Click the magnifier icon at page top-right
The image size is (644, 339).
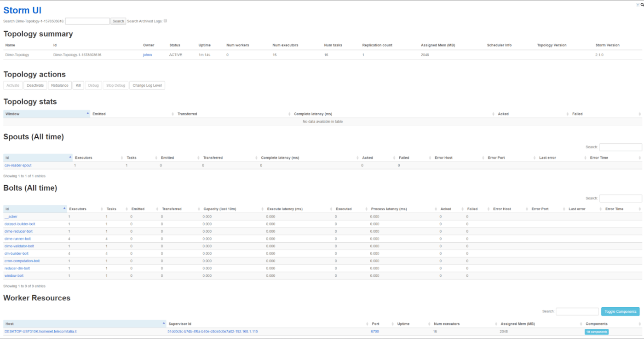(642, 4)
